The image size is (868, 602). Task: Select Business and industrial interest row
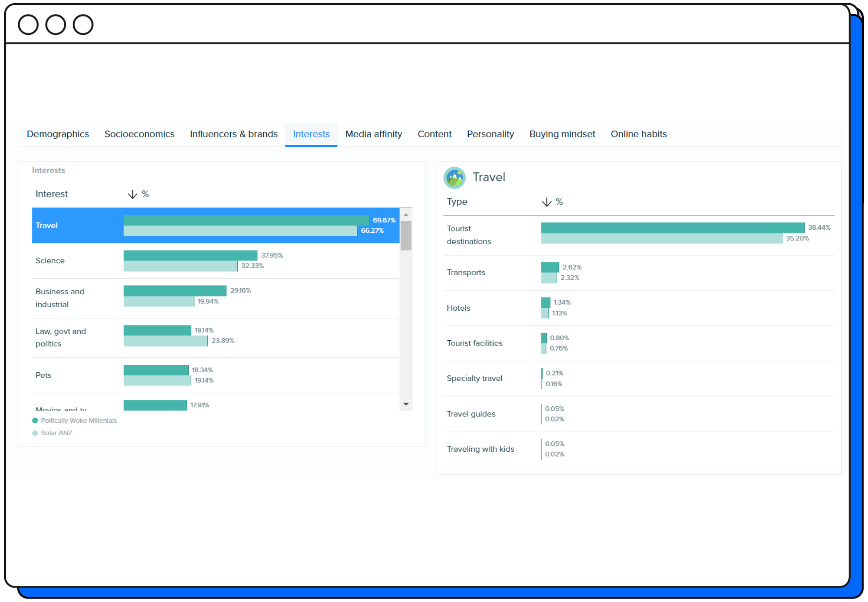(60, 298)
